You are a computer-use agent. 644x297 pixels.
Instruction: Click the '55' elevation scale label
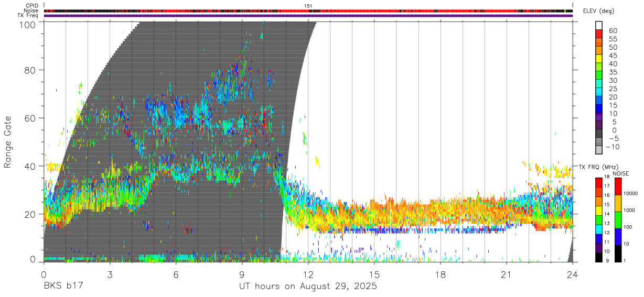pos(612,39)
